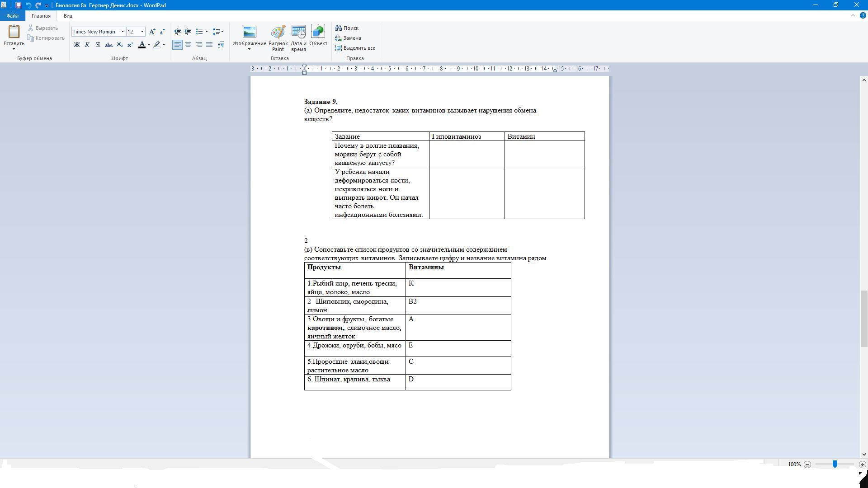Screen dimensions: 868x488
Task: Click the right indent marker on ruler
Action: (555, 70)
